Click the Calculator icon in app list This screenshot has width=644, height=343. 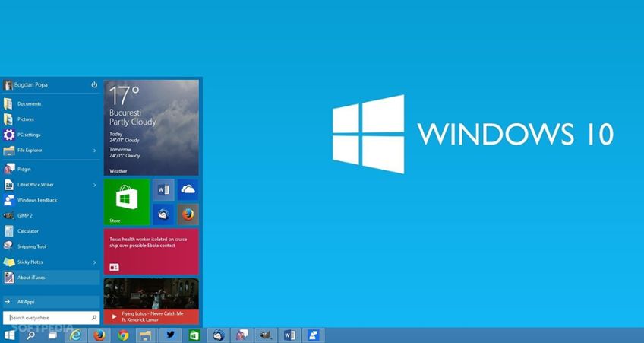point(8,231)
